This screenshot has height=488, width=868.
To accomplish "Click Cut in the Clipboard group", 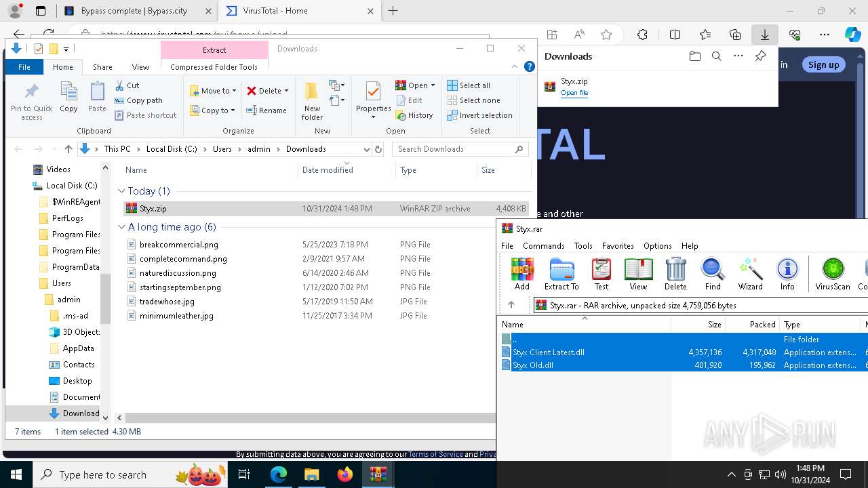I will pyautogui.click(x=127, y=85).
